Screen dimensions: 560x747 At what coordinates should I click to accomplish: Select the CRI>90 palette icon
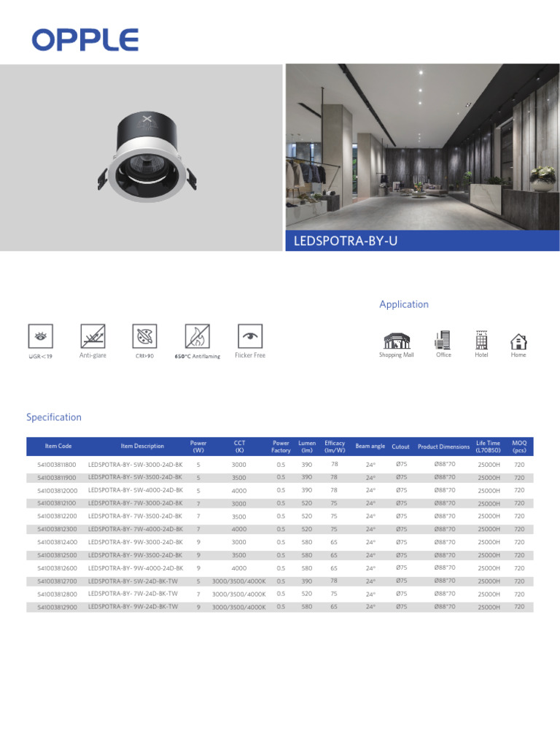tap(145, 336)
